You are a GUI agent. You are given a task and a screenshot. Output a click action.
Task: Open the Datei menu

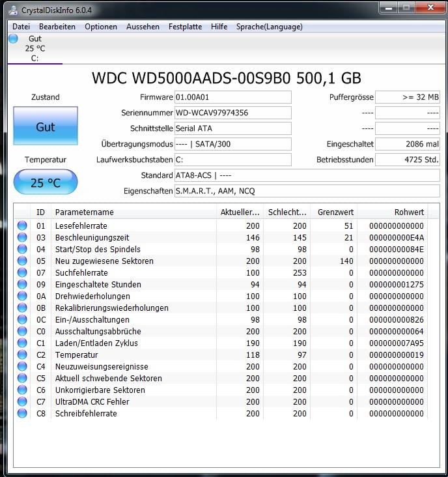tap(21, 27)
